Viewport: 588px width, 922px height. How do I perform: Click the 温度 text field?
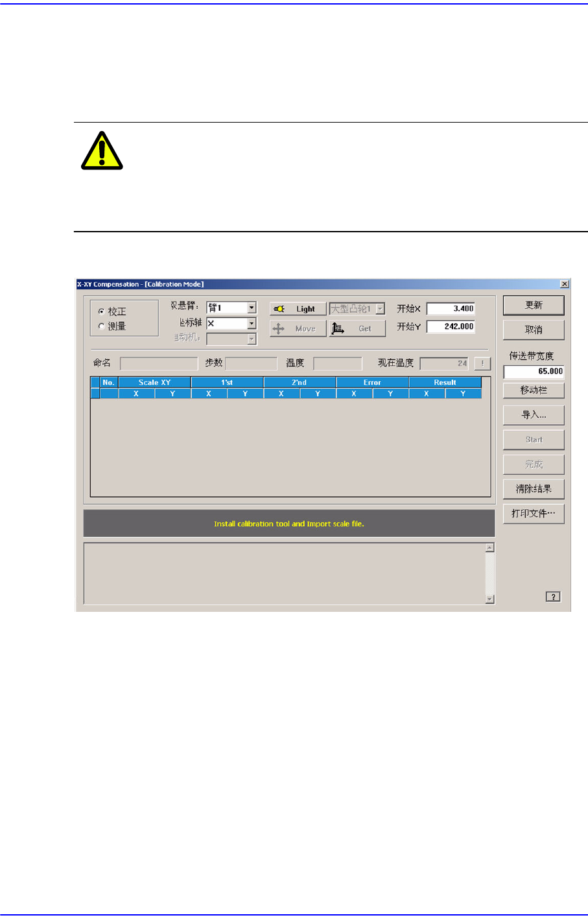338,363
